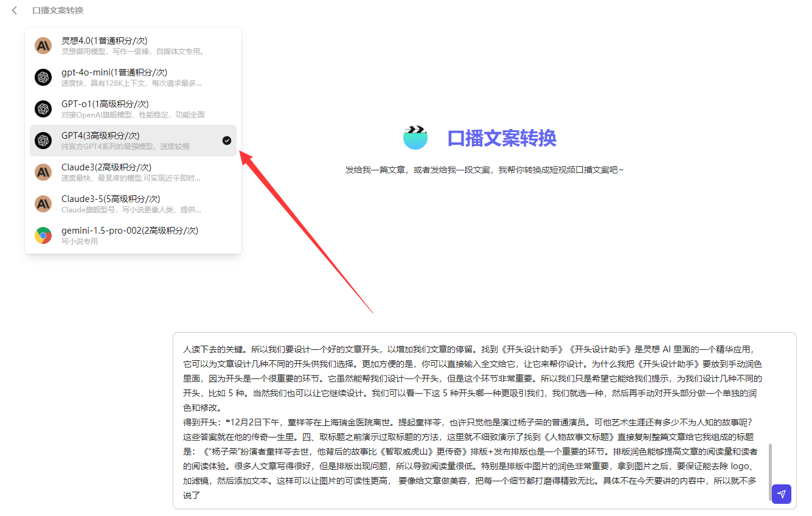
Task: Click the 灵想4.0 avatar icon
Action: (43, 46)
